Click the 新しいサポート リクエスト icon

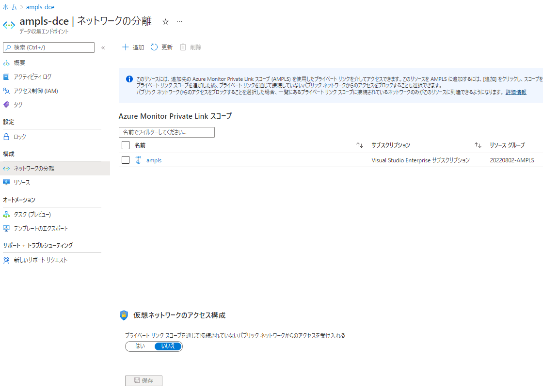[x=6, y=260]
